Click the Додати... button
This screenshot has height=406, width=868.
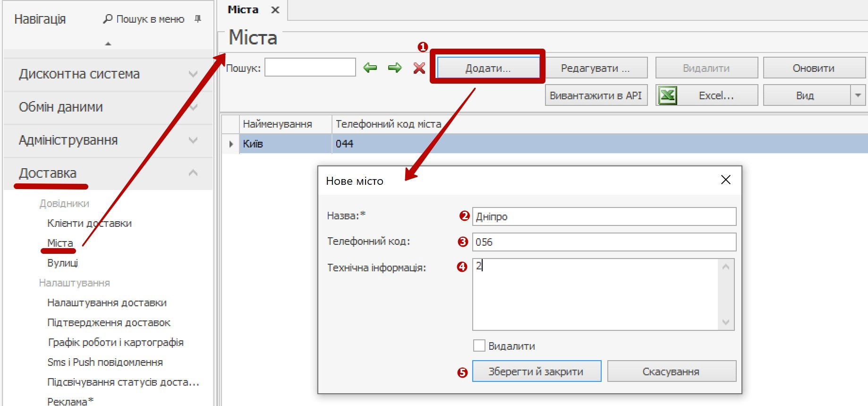click(x=488, y=68)
